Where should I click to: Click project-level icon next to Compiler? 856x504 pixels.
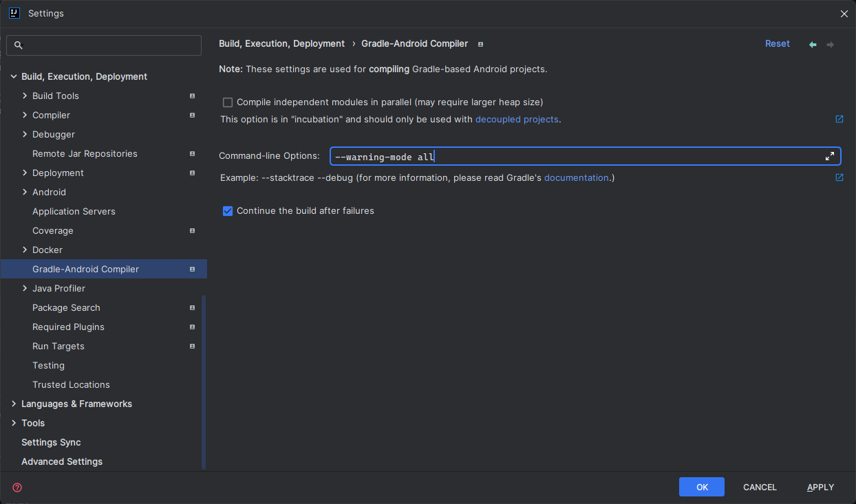pyautogui.click(x=193, y=115)
